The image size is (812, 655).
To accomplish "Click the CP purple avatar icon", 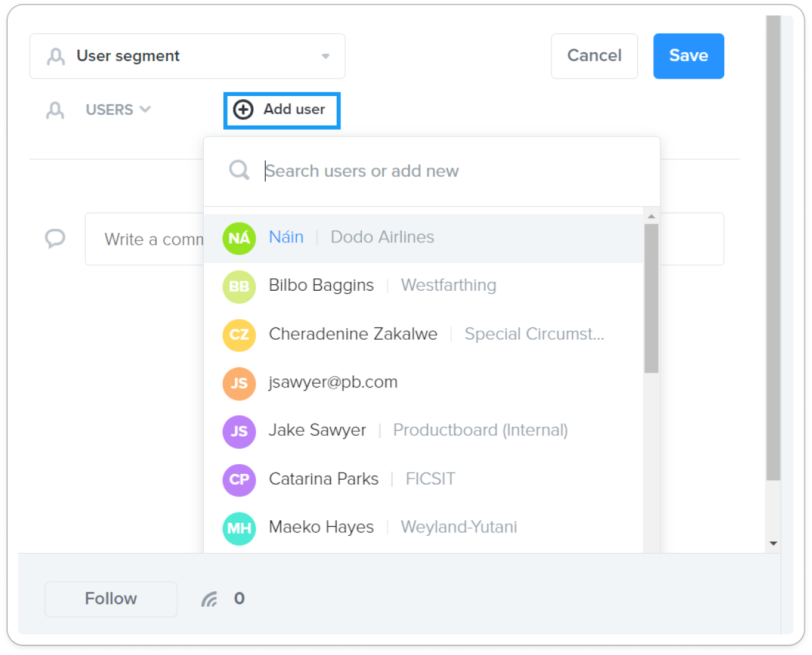I will pos(239,480).
